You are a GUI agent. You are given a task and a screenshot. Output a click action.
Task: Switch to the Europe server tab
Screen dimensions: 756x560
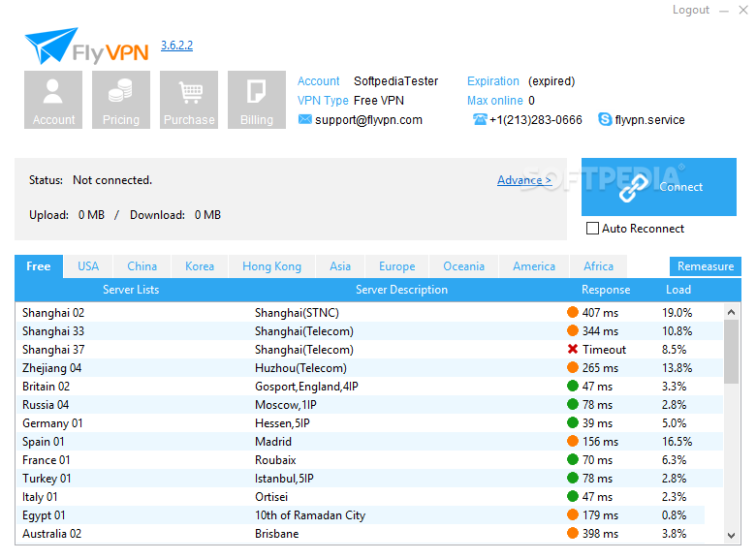coord(396,266)
